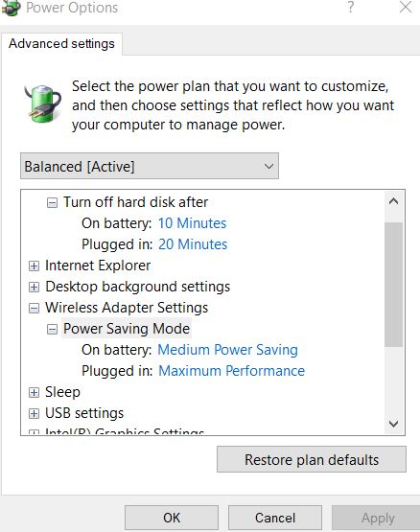Expand the USB settings item
Viewport: 420px width, 532px height.
click(34, 413)
